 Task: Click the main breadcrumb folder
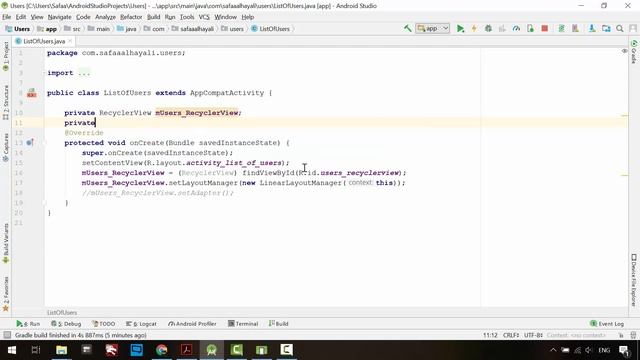pos(99,29)
